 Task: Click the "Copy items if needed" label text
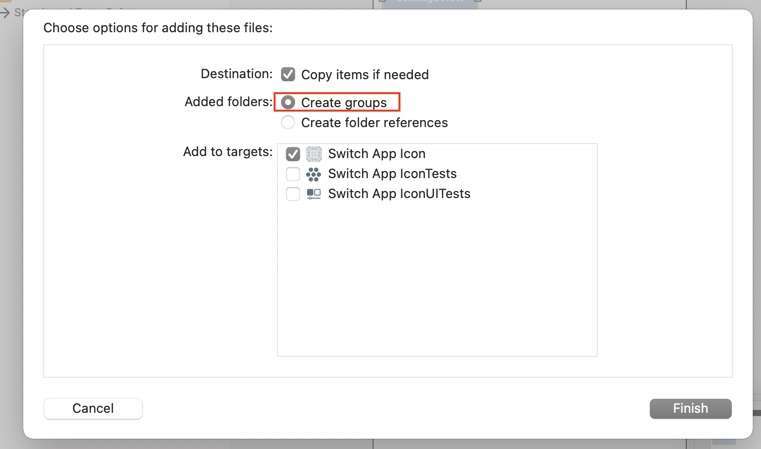(365, 75)
